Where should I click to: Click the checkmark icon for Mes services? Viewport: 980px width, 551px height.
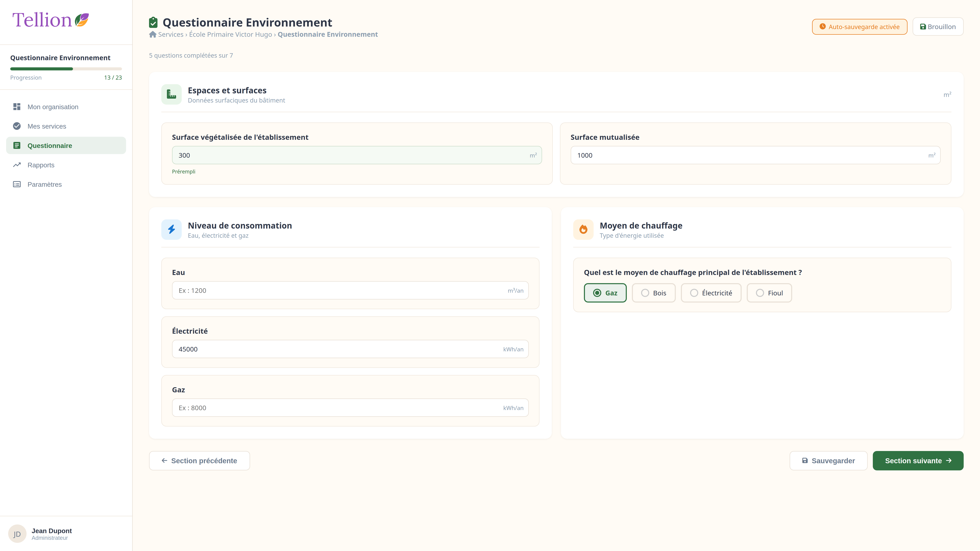[x=17, y=126]
